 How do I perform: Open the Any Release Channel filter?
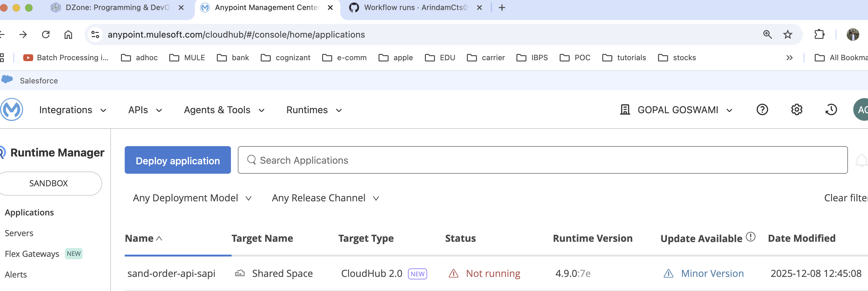(326, 198)
